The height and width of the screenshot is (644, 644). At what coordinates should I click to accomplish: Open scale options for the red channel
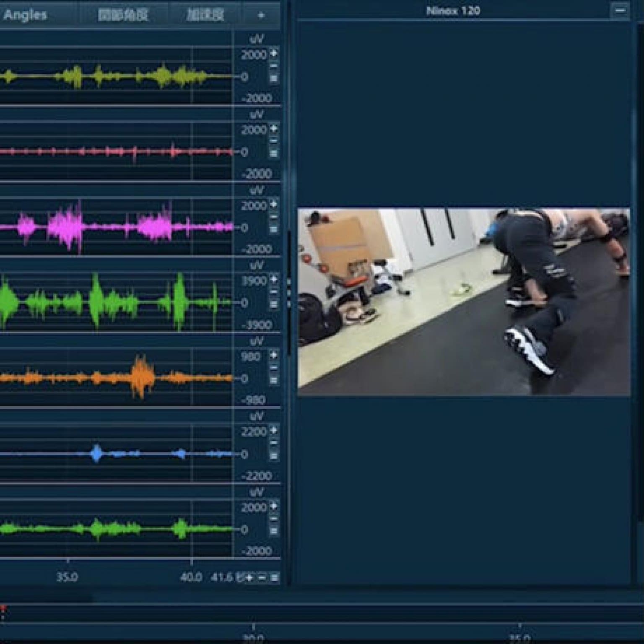[274, 153]
